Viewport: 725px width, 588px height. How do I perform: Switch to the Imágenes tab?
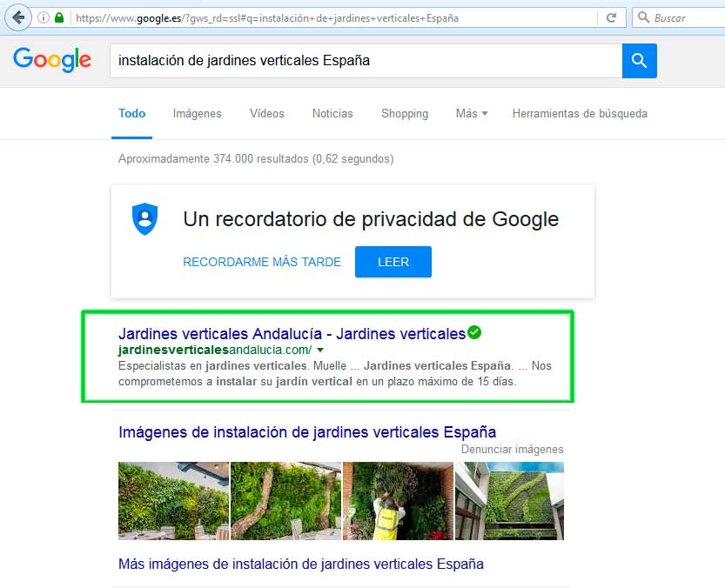point(198,114)
